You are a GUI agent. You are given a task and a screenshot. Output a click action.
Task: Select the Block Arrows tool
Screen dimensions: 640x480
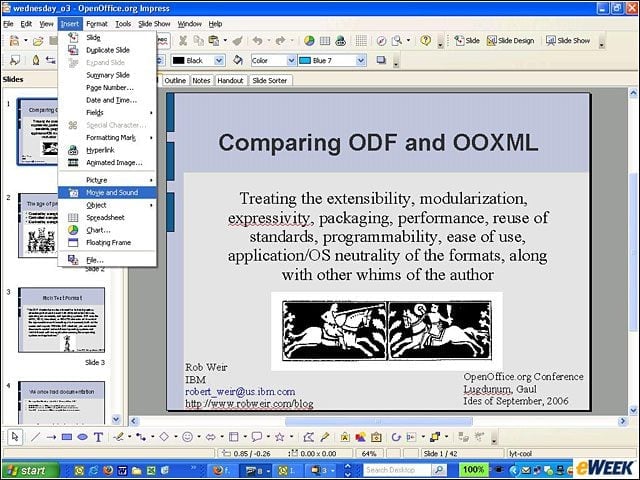(x=211, y=437)
